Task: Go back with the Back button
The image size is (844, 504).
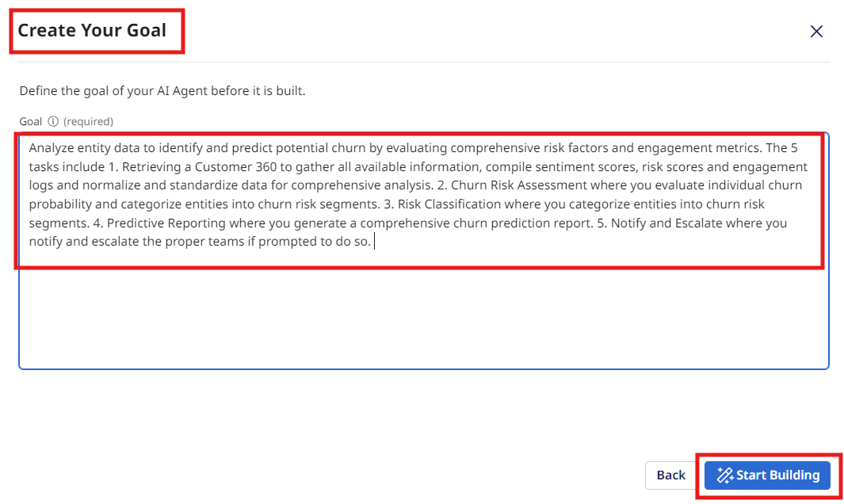Action: 670,475
